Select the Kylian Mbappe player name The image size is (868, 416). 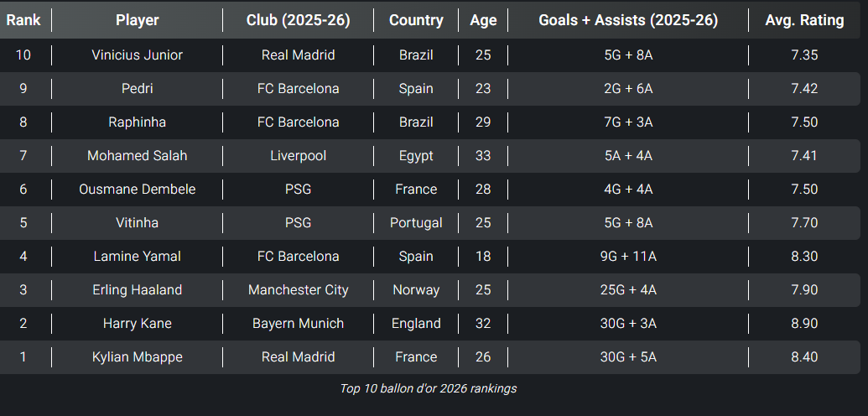pos(138,357)
